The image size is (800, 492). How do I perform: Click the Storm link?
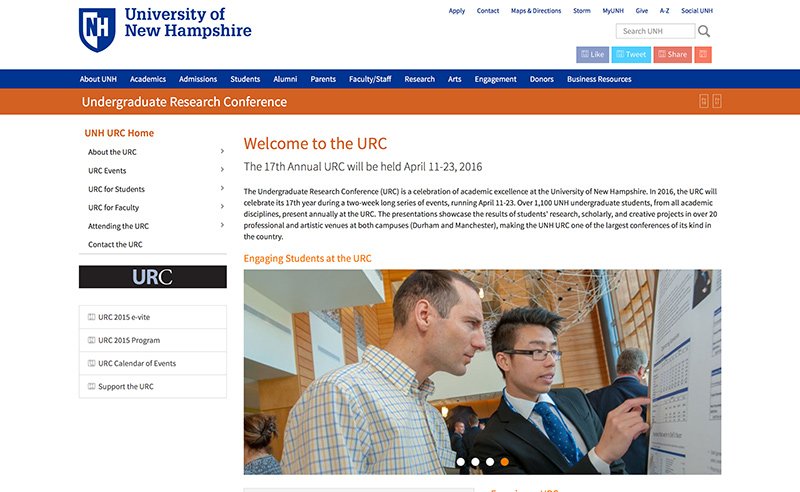pos(582,11)
